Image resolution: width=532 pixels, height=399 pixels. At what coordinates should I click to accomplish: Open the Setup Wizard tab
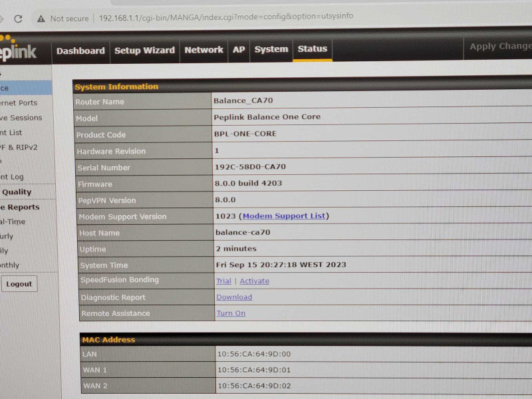144,51
